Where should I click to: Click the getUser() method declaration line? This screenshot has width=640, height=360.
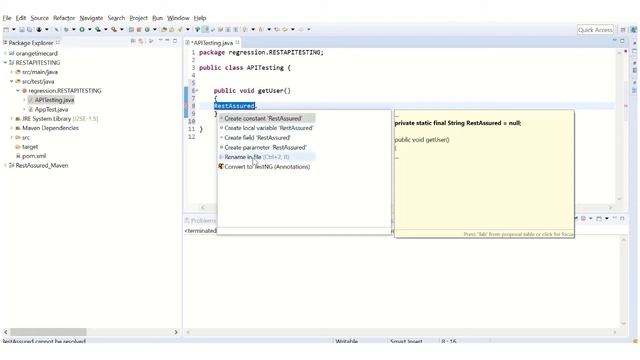[x=252, y=91]
